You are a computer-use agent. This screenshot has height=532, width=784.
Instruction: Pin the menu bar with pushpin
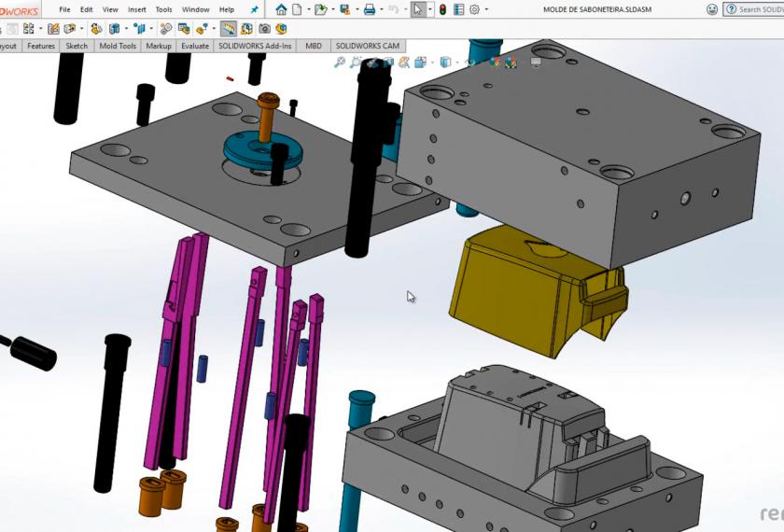coord(254,9)
